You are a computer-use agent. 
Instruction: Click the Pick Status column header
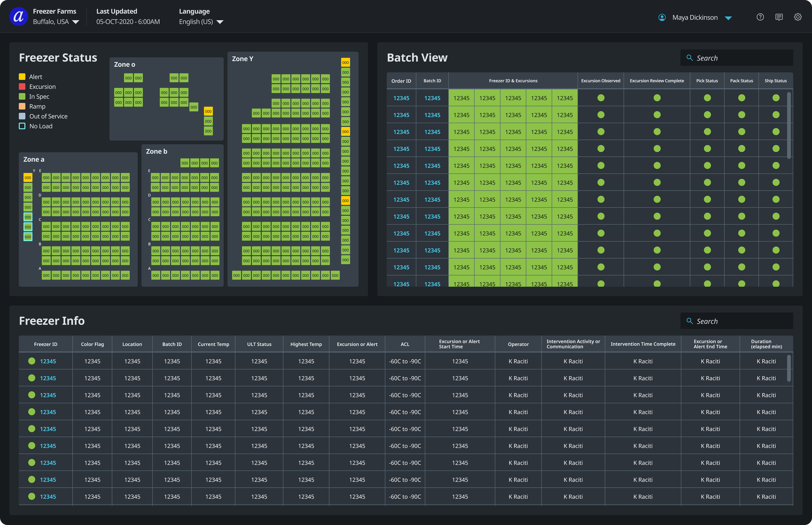[707, 81]
